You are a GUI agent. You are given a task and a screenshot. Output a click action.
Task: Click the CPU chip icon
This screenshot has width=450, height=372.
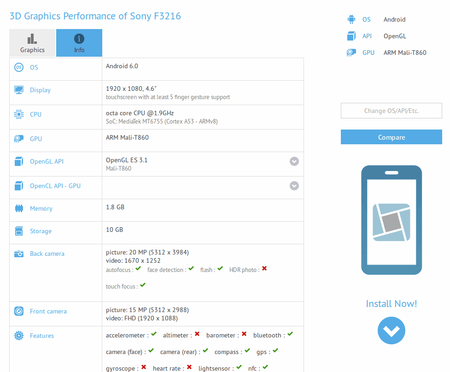tap(19, 114)
